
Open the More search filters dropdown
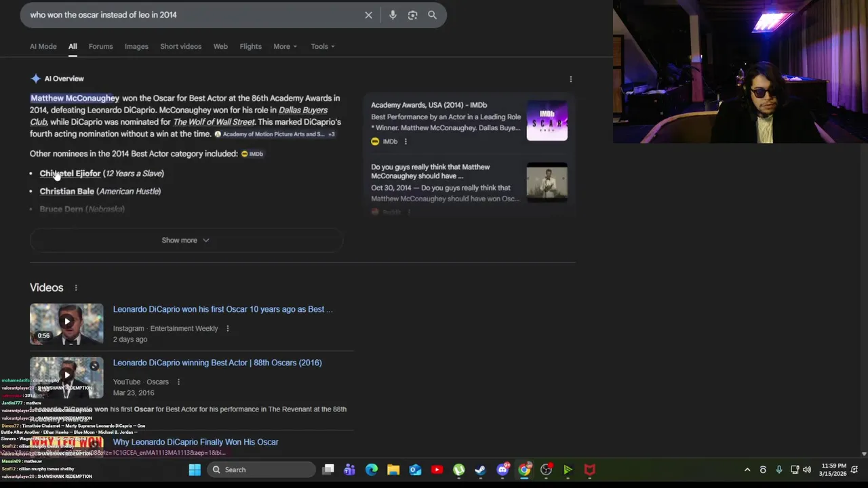pos(285,47)
